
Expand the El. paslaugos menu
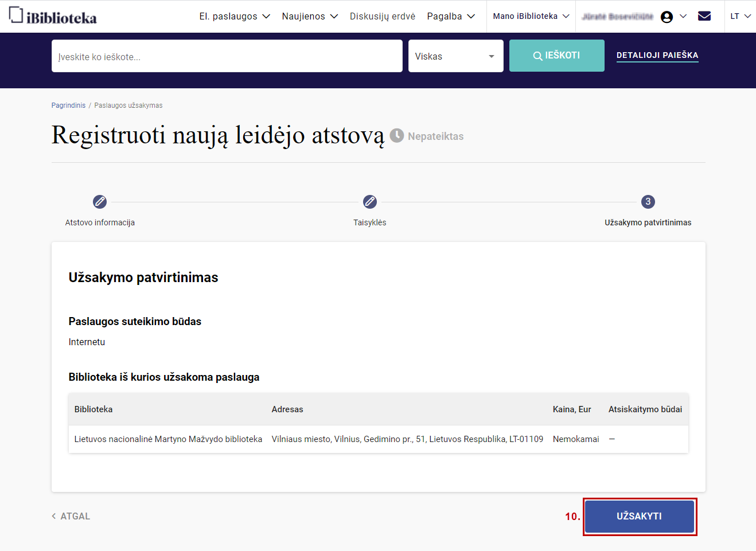coord(235,16)
